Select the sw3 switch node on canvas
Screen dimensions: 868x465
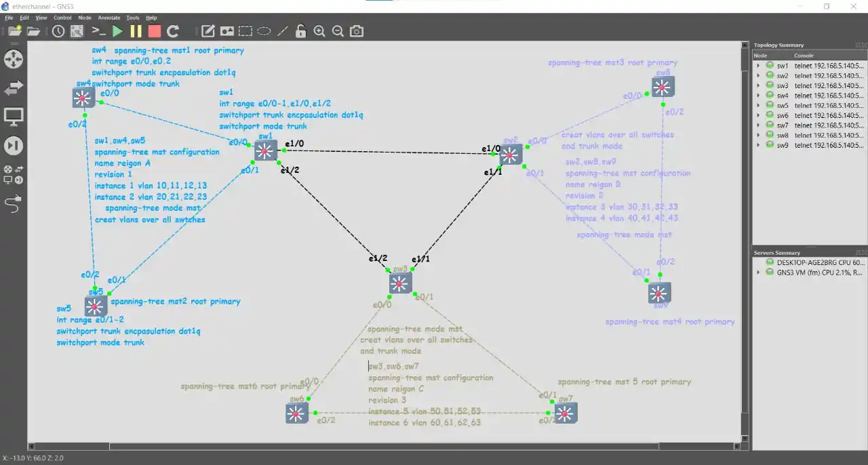(x=400, y=283)
